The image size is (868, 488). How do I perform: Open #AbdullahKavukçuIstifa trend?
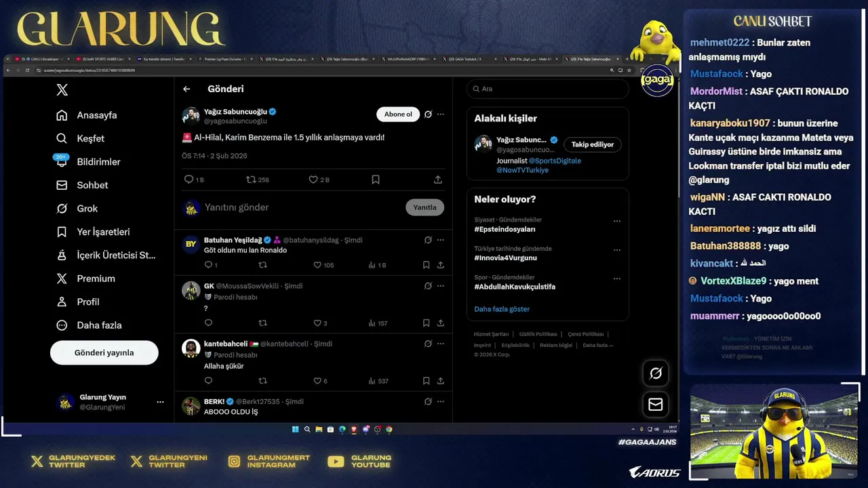515,287
